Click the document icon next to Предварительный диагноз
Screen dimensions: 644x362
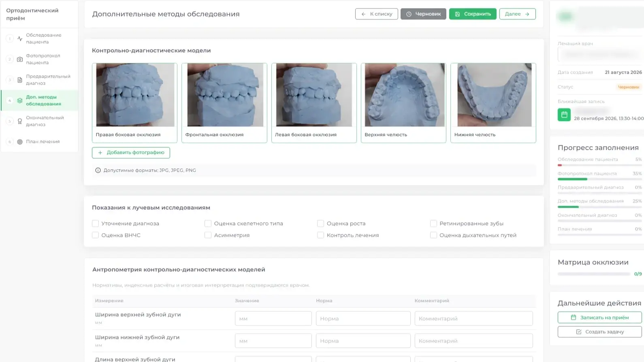20,80
